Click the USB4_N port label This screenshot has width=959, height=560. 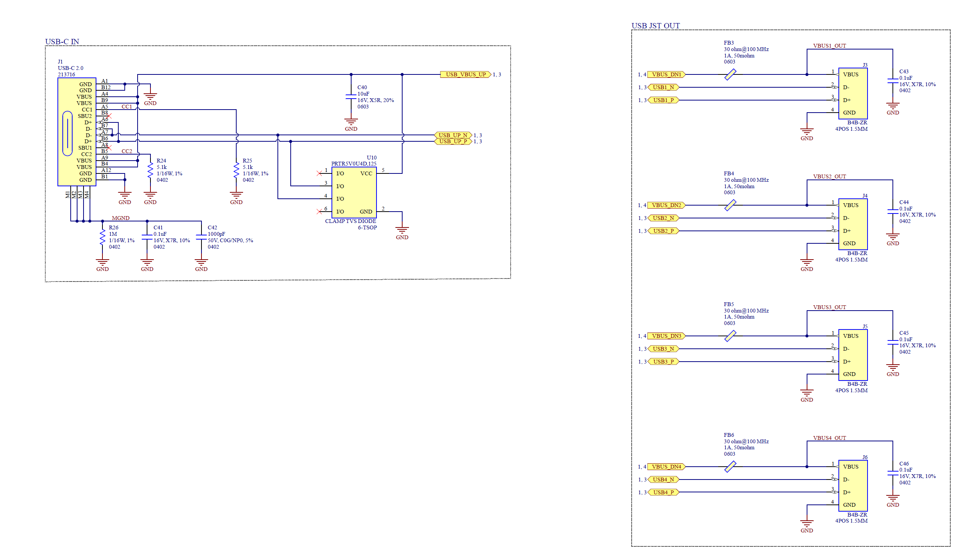pyautogui.click(x=663, y=480)
